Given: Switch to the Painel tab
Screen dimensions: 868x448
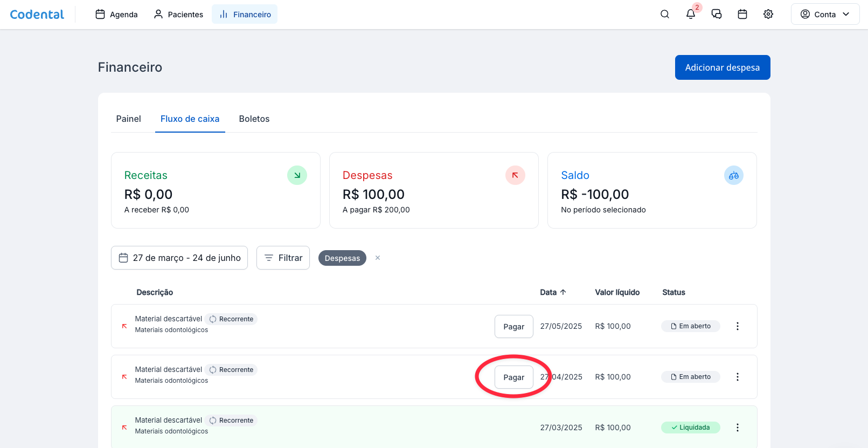Looking at the screenshot, I should pos(128,119).
